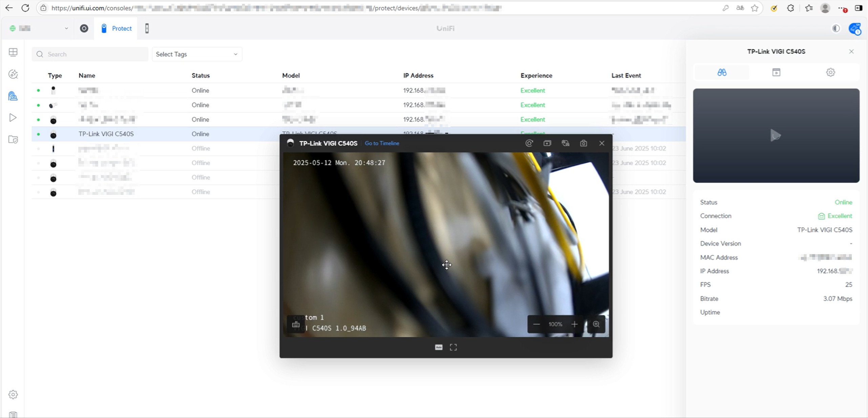Click the PTZ/refresh camera icon in the popup header
The image size is (868, 418).
point(529,143)
